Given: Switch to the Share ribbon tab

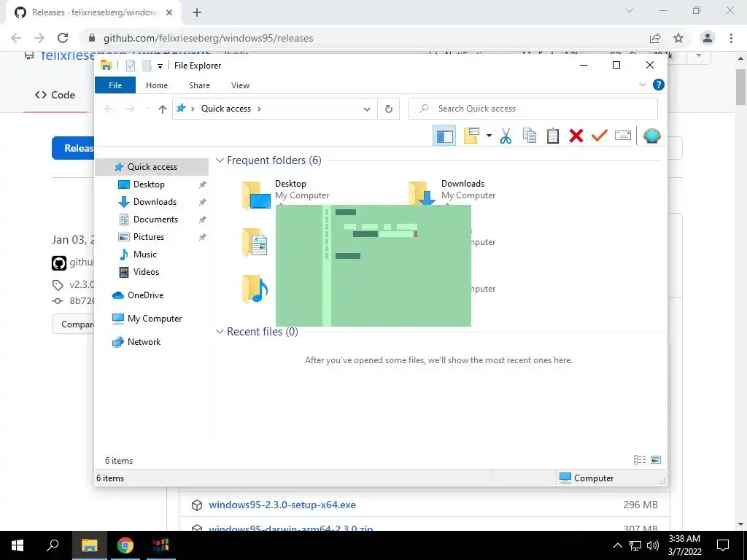Looking at the screenshot, I should [x=199, y=85].
